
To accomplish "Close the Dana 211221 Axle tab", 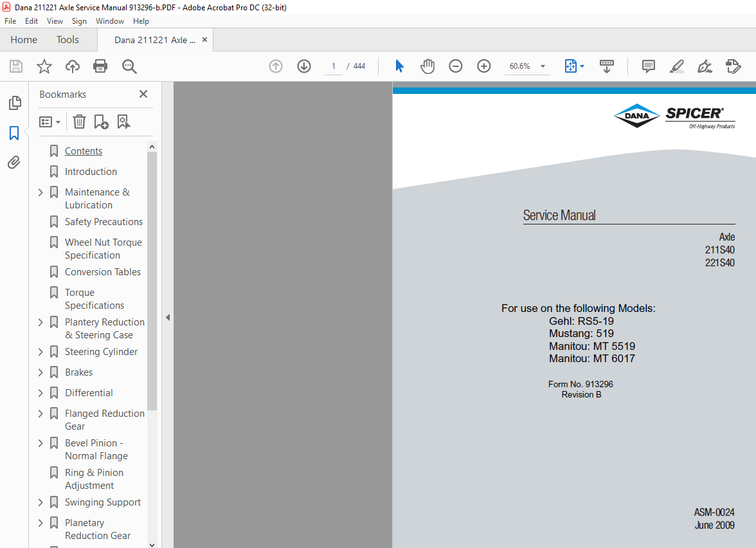I will click(204, 40).
